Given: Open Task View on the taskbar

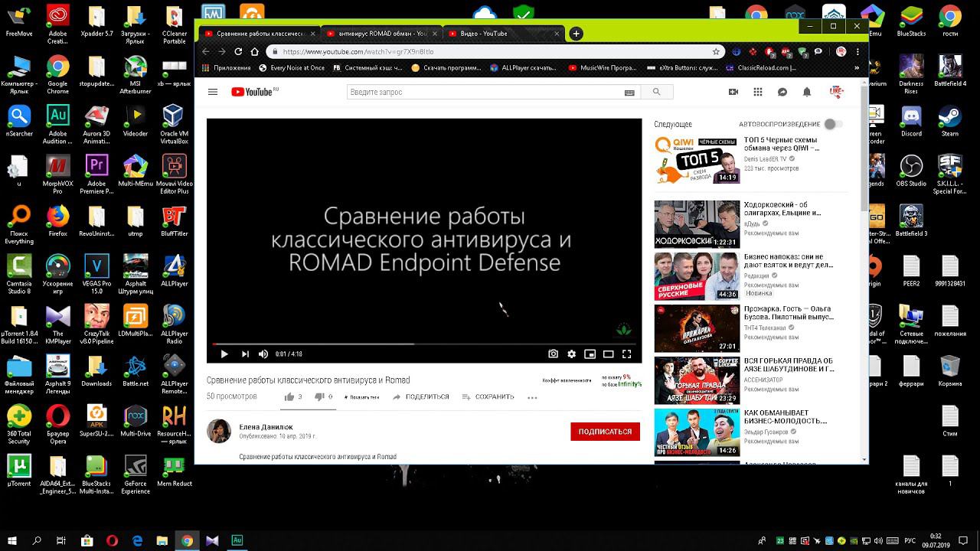Looking at the screenshot, I should (62, 540).
